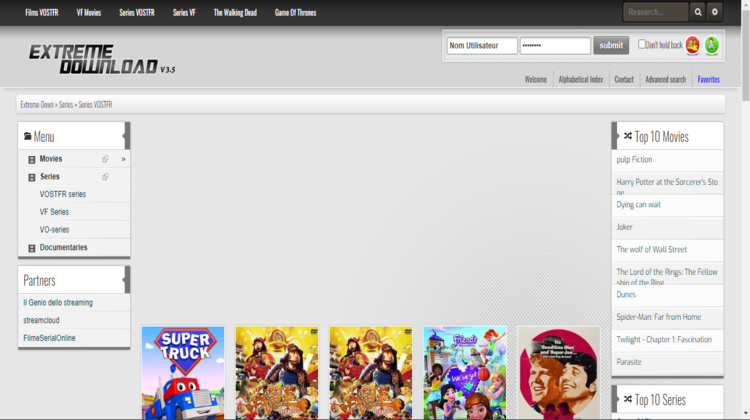750x420 pixels.
Task: Open Series VF in top navigation
Action: (x=184, y=12)
